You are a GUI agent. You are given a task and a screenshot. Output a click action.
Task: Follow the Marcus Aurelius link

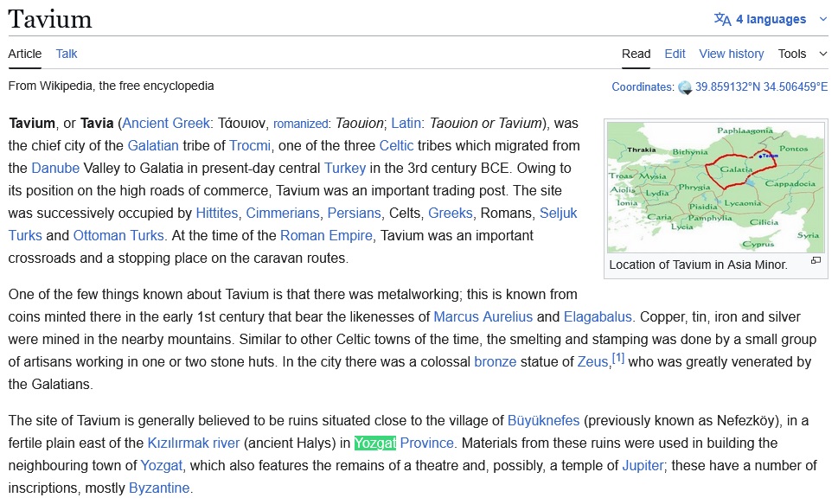pyautogui.click(x=483, y=317)
